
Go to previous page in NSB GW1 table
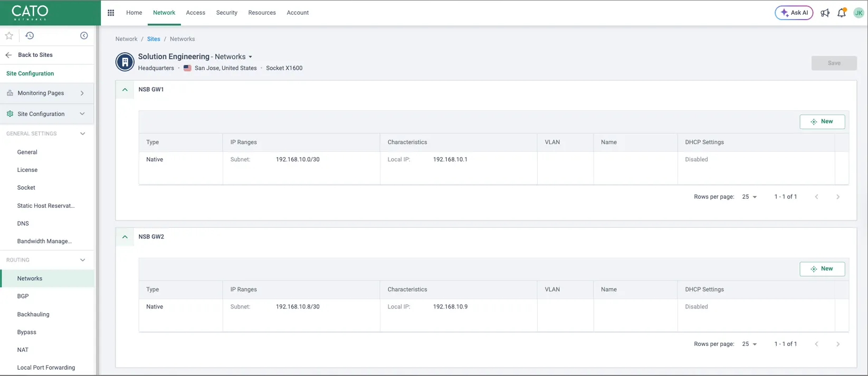817,197
